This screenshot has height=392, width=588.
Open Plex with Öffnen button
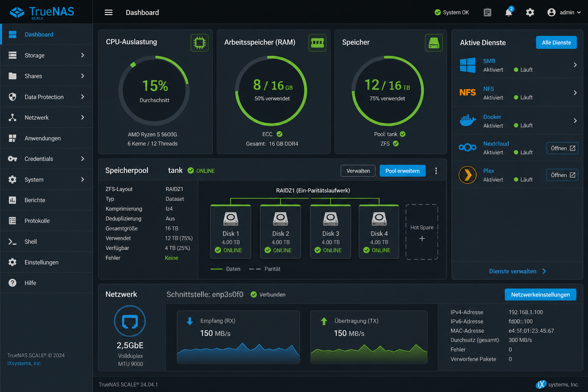pyautogui.click(x=562, y=175)
